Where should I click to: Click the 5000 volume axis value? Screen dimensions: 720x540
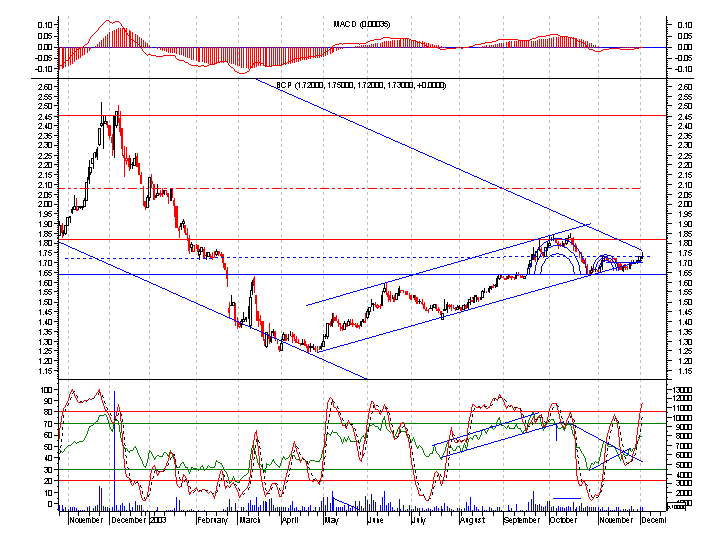683,465
